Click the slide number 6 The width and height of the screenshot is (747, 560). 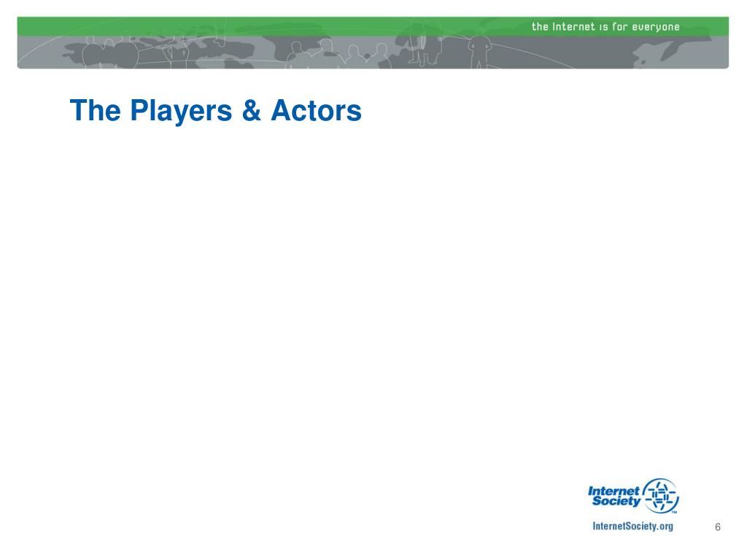[718, 527]
